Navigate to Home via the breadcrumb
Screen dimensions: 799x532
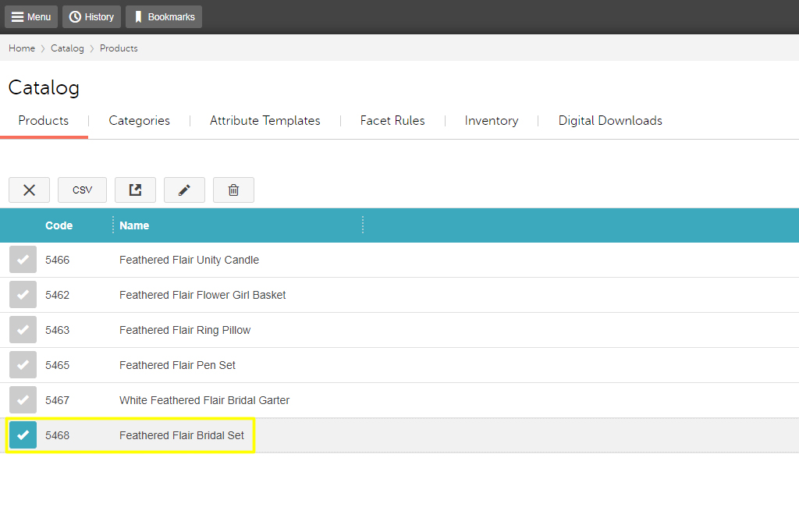pos(21,48)
